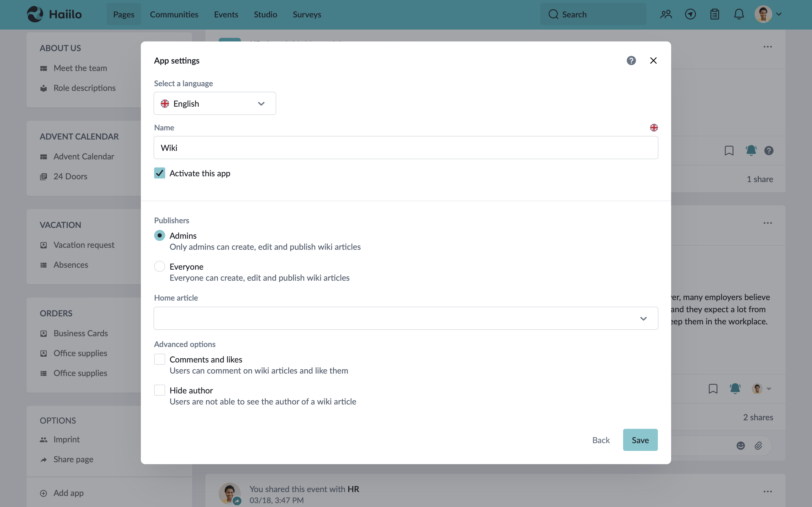Click the Absences list icon
Screen dimensions: 812x507
pyautogui.click(x=44, y=265)
